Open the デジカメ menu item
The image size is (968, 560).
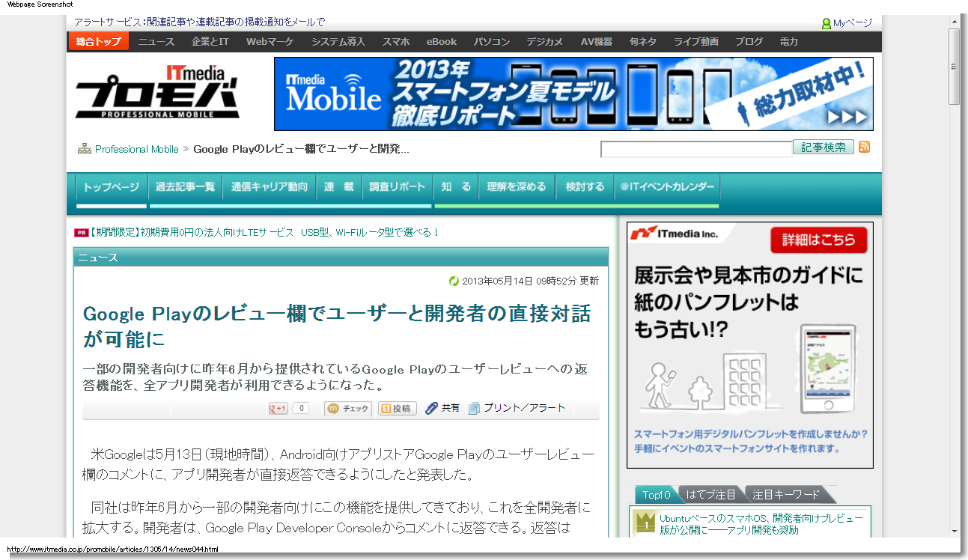pyautogui.click(x=545, y=42)
